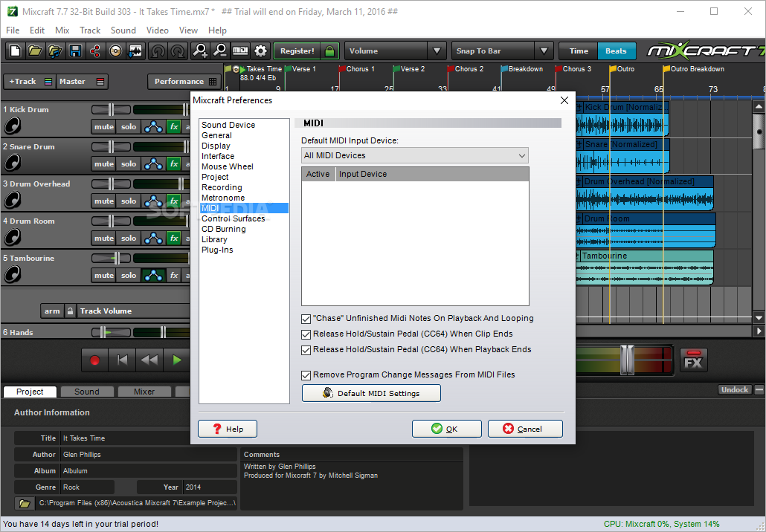Select Sound Device in preferences list
This screenshot has width=766, height=532.
(x=228, y=125)
